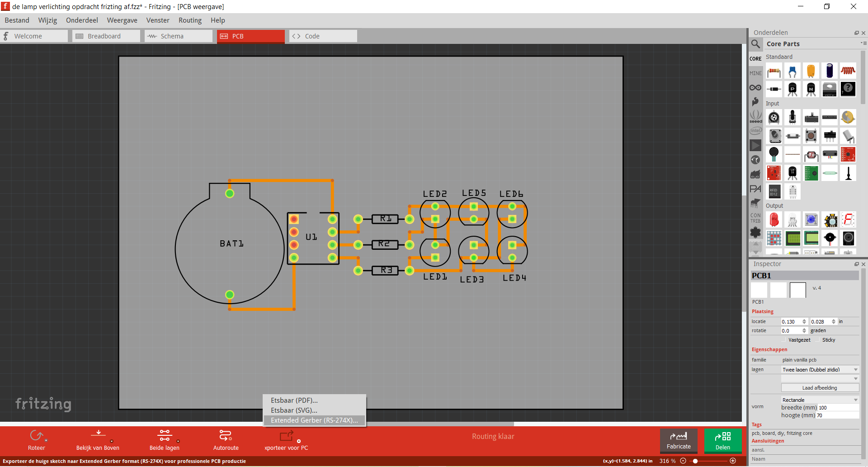Select the pushbutton part under Input
The image size is (868, 467).
811,136
